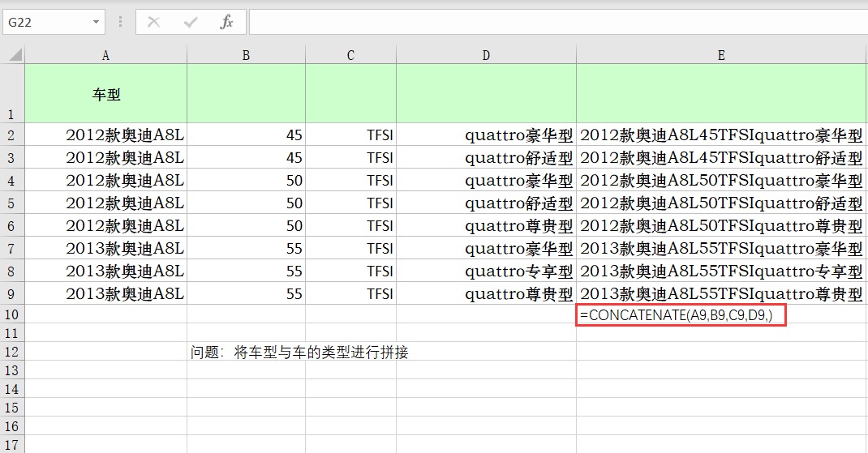Select row 1 header
Image resolution: width=868 pixels, height=453 pixels.
click(x=11, y=93)
